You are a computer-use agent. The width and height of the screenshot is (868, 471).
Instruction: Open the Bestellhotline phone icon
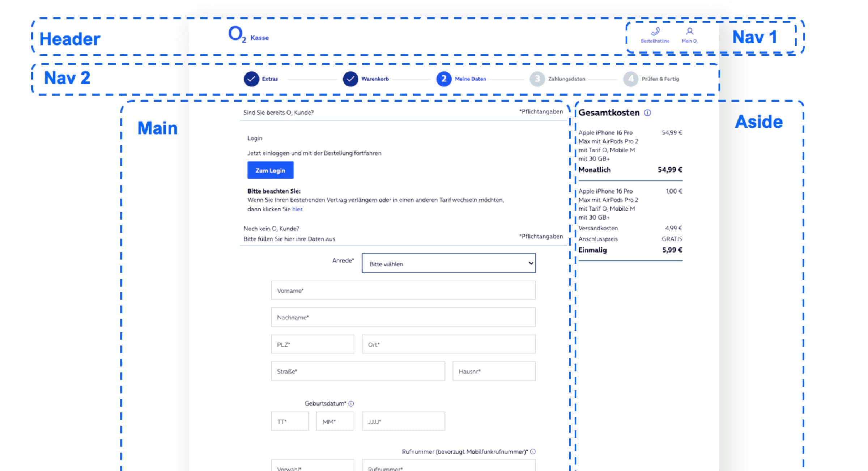point(655,31)
